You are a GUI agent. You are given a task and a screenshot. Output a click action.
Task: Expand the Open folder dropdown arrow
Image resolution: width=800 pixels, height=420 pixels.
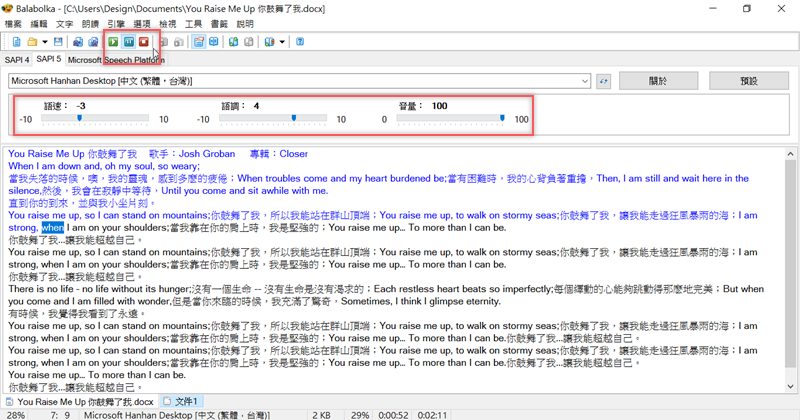[45, 42]
